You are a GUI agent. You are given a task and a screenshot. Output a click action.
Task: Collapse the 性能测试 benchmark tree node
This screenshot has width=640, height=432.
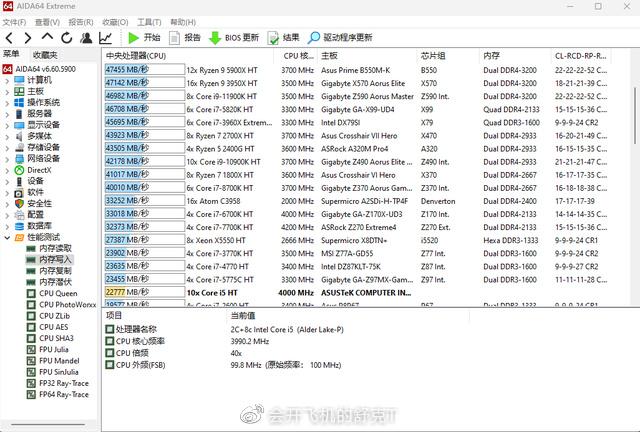coord(7,237)
